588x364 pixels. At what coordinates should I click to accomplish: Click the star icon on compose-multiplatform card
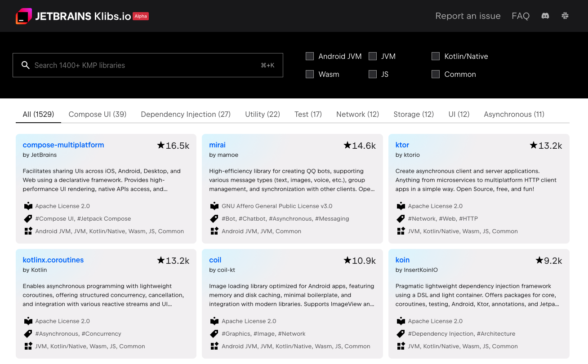161,145
